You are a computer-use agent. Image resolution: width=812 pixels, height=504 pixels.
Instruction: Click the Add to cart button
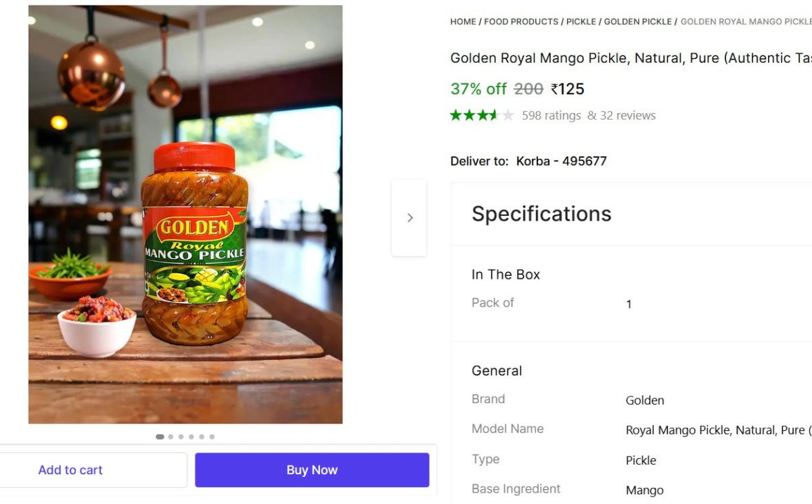(x=70, y=469)
